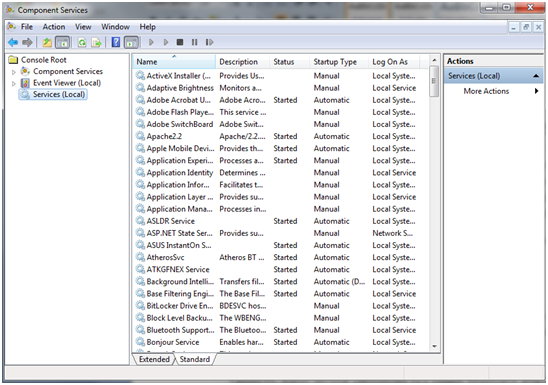Select the BitLocker Drive En... service name
This screenshot has height=385, width=548.
click(x=180, y=306)
